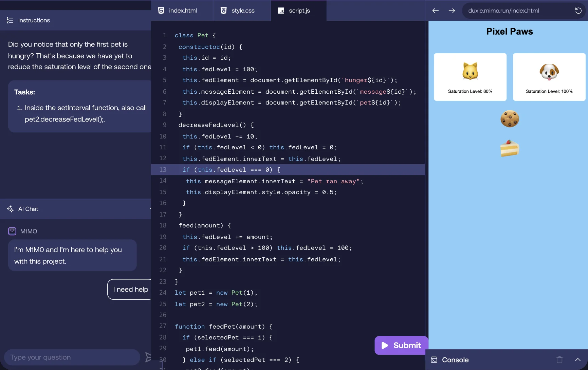Click the 'decreaseFedLevel() {' code line
Screen dimensions: 588x370
[x=216, y=125]
